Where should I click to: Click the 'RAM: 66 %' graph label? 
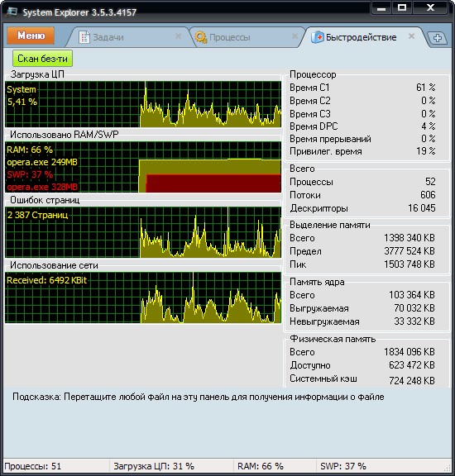30,150
